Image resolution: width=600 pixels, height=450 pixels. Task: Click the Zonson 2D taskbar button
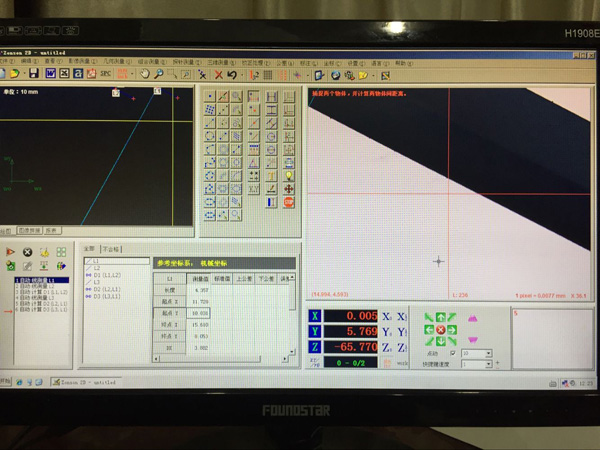(82, 381)
